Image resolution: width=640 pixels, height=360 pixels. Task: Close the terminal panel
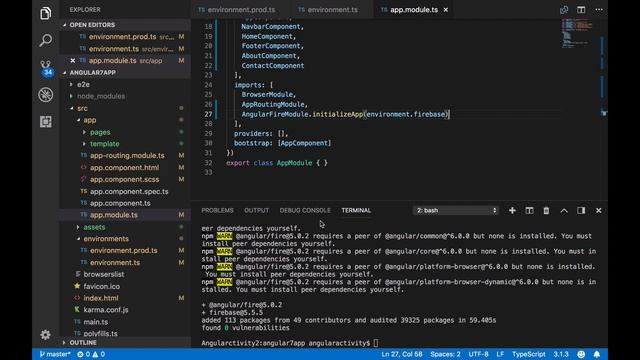tap(598, 211)
